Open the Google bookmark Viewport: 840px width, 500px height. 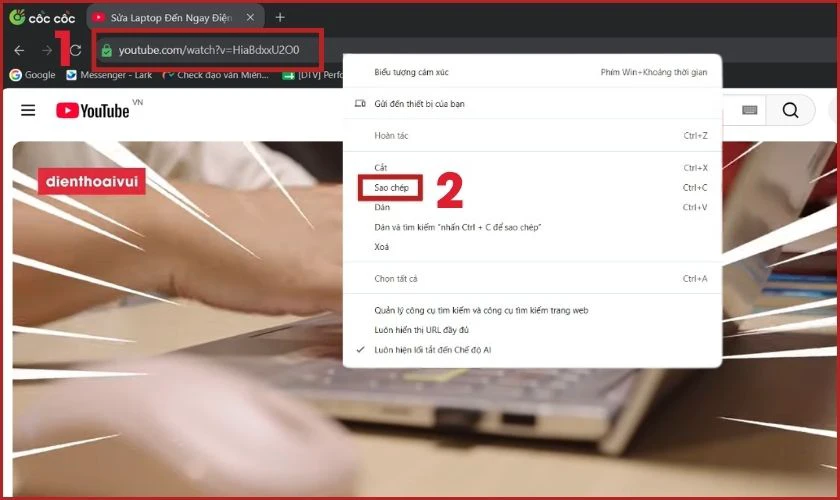pyautogui.click(x=33, y=75)
